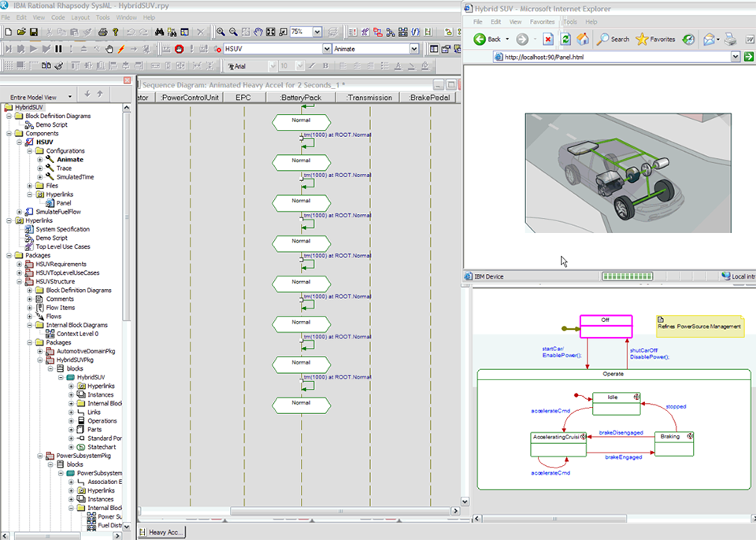The height and width of the screenshot is (540, 756).
Task: Pause the animation with the pause button
Action: (59, 49)
